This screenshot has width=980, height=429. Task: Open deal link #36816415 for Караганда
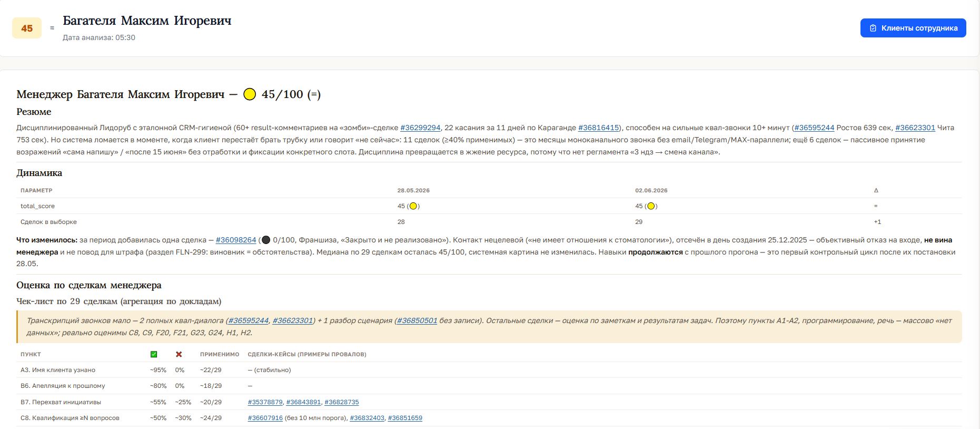pos(598,128)
